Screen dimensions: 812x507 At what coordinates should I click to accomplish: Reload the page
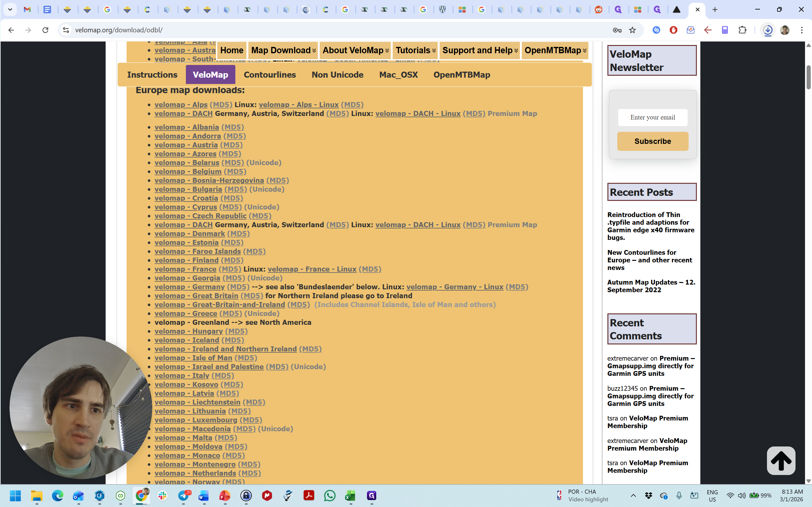coord(45,30)
